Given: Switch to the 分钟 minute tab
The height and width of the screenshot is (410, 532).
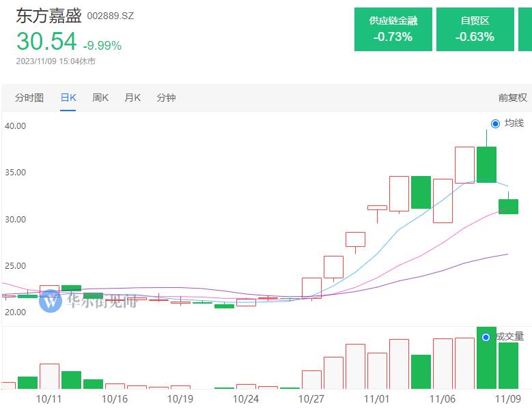Looking at the screenshot, I should [x=166, y=98].
